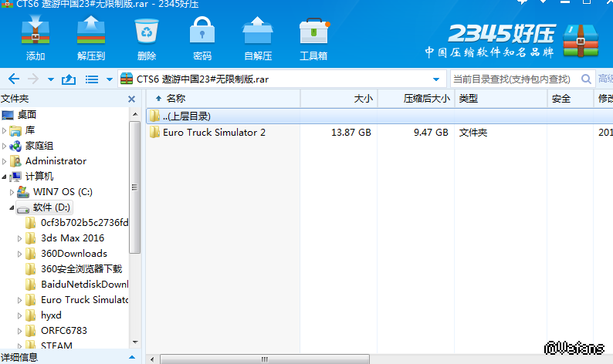Expand the Administrator tree node
Screen dimensions: 613x364
pyautogui.click(x=5, y=161)
